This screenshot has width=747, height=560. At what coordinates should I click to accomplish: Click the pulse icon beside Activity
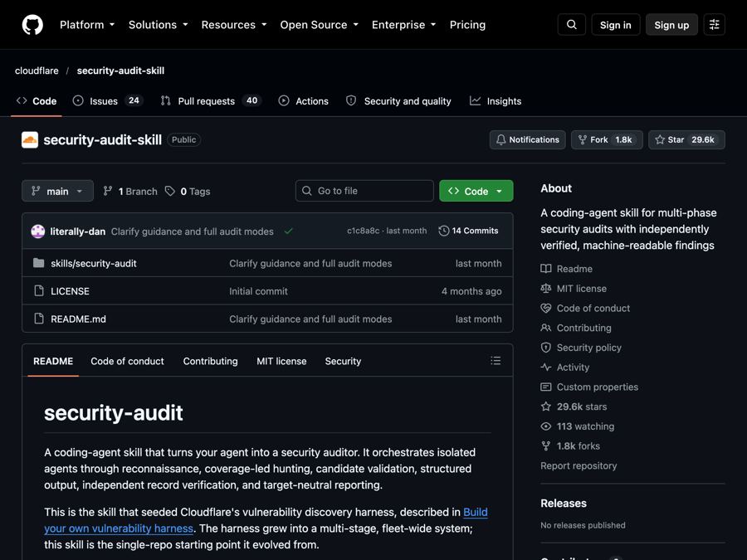(x=546, y=368)
